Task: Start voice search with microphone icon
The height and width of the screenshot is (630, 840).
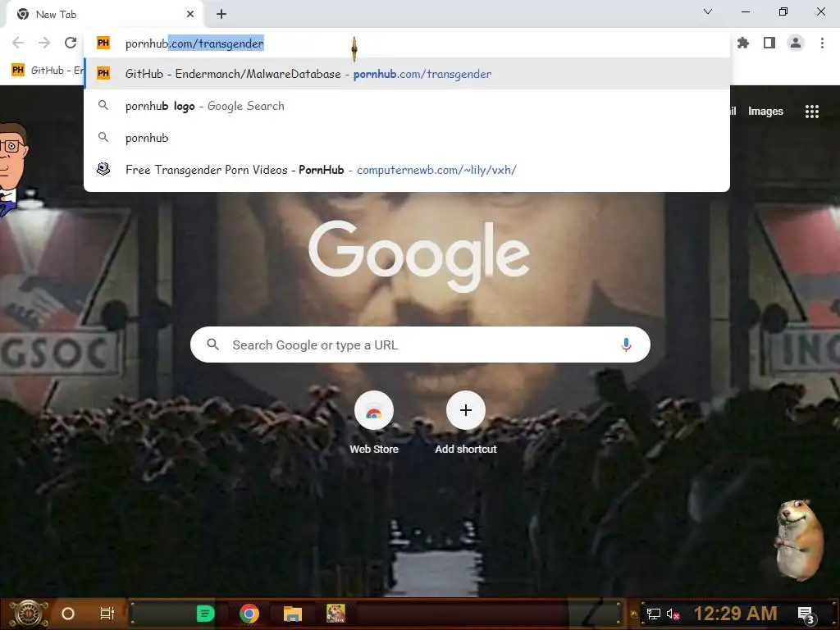Action: [626, 345]
